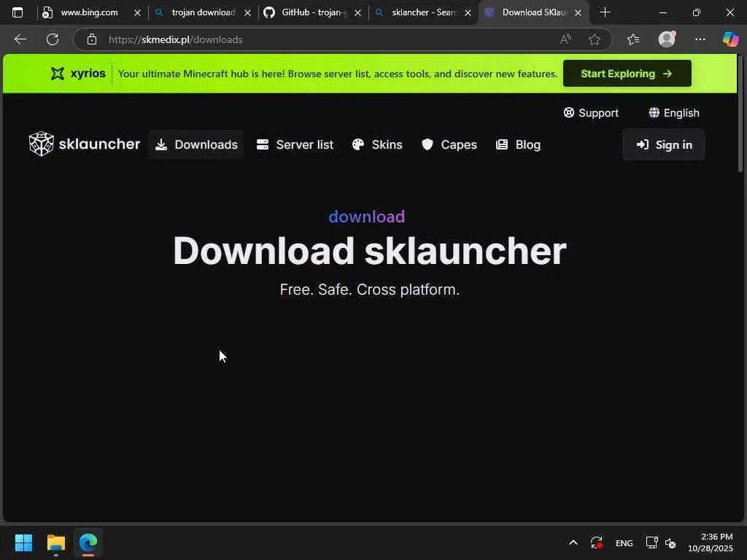
Task: Open the Server list navigation item
Action: click(295, 144)
